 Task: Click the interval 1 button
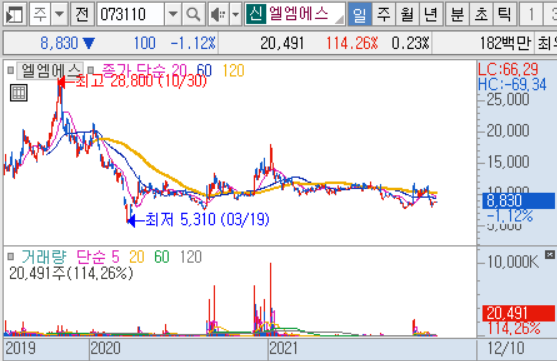coord(531,14)
